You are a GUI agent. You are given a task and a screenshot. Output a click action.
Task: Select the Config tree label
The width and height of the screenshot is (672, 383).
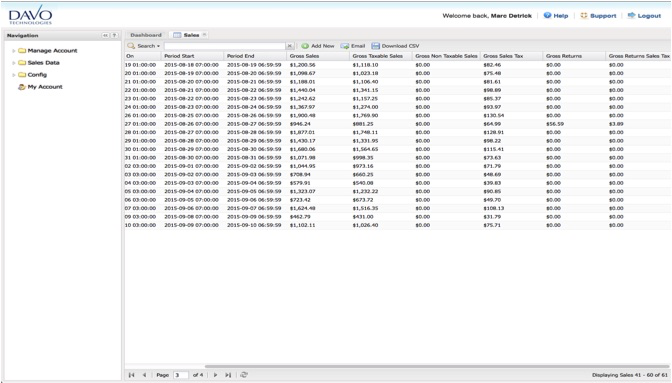tap(37, 75)
